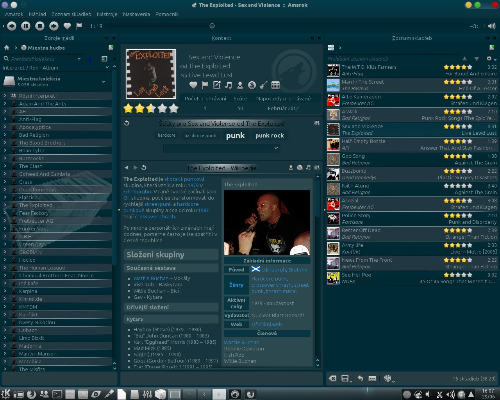The width and height of the screenshot is (500, 400).
Task: Set current track rating to five stars
Action: pyautogui.click(x=174, y=108)
